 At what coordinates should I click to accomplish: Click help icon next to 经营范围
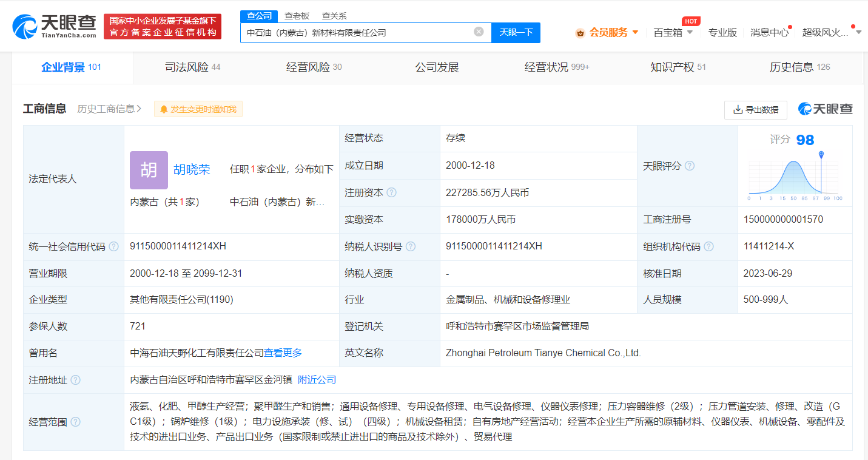coord(75,422)
